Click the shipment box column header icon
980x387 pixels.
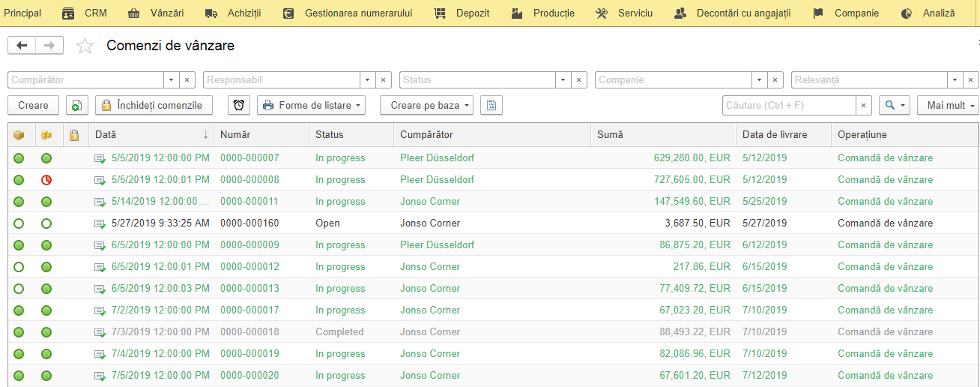(19, 135)
